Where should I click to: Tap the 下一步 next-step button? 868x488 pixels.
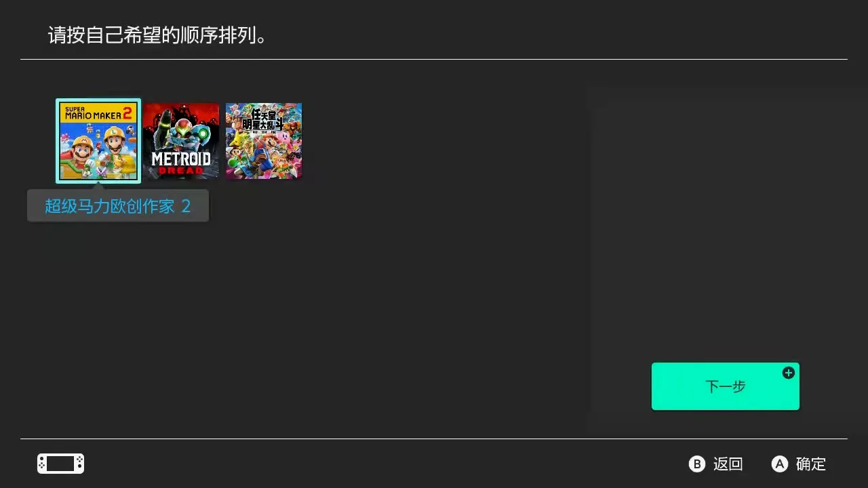tap(726, 386)
